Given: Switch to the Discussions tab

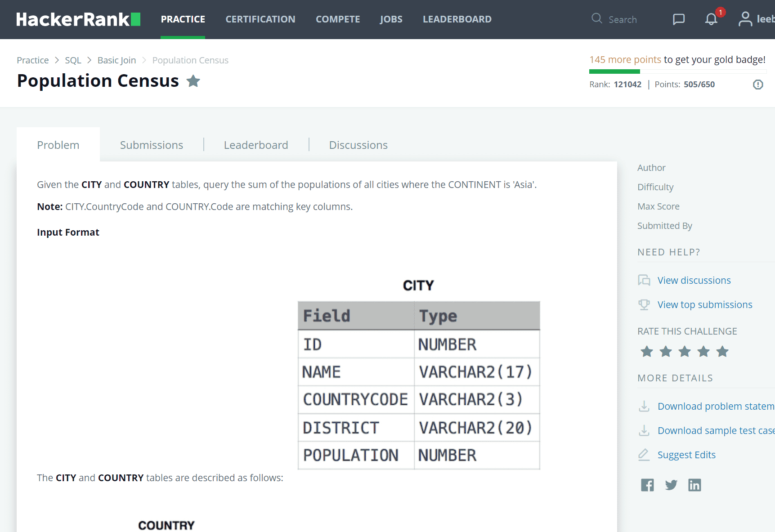Looking at the screenshot, I should coord(358,145).
